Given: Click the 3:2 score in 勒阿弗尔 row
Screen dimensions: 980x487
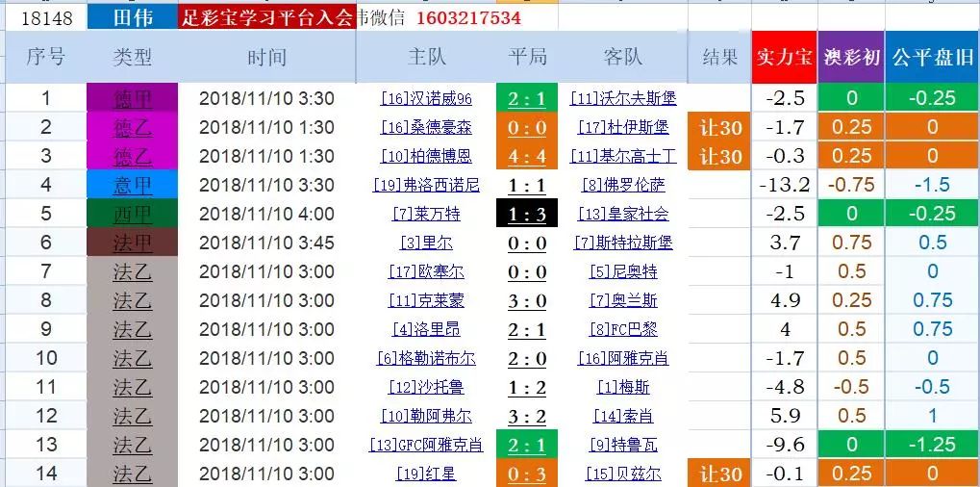Looking at the screenshot, I should pyautogui.click(x=527, y=417).
